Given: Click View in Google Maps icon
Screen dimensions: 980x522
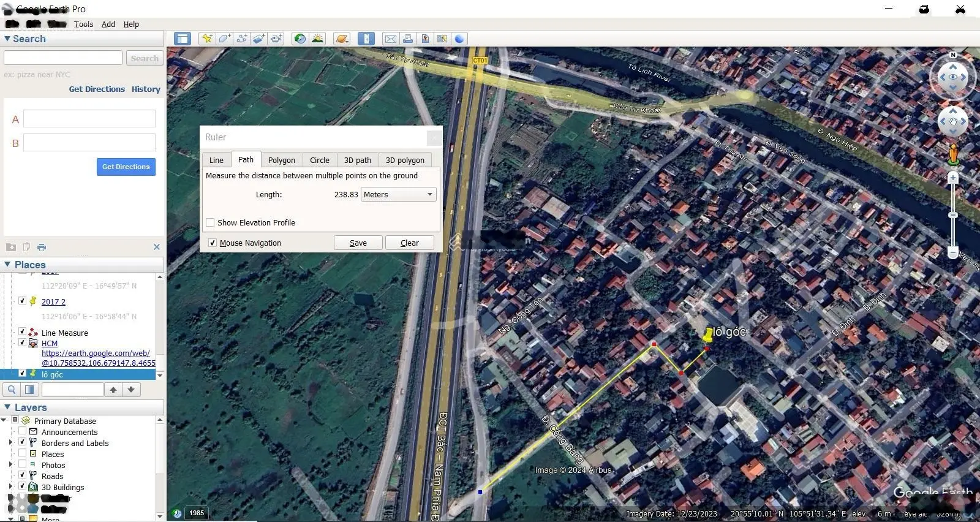Looking at the screenshot, I should pos(442,39).
